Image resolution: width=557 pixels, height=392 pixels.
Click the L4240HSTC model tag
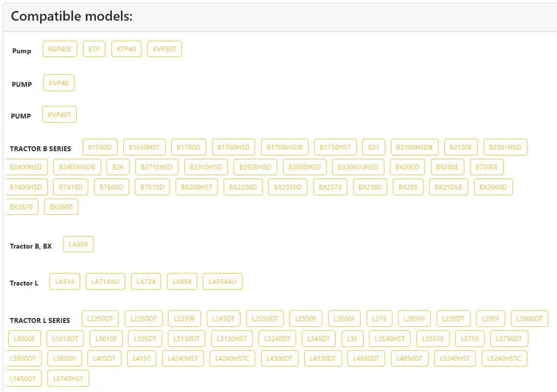pyautogui.click(x=233, y=358)
